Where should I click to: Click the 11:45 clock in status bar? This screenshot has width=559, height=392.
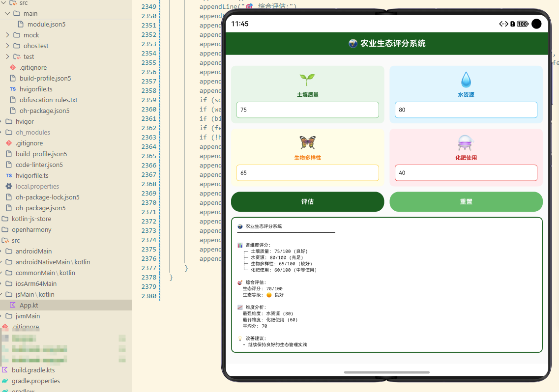tap(240, 24)
